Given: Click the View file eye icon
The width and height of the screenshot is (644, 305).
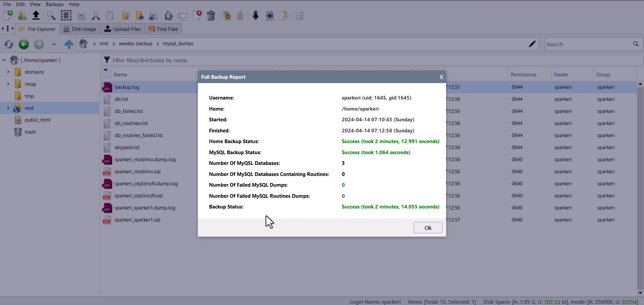Looking at the screenshot, I should [x=270, y=16].
